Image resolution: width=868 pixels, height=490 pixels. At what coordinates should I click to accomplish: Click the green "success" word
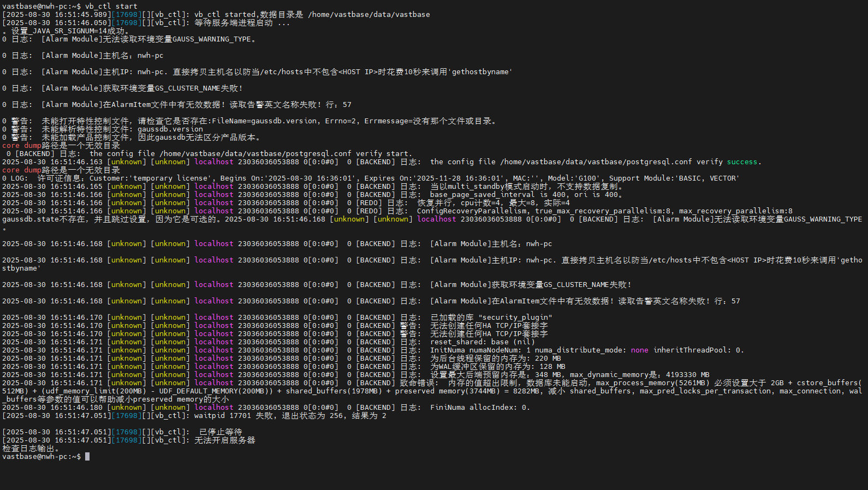tap(742, 162)
